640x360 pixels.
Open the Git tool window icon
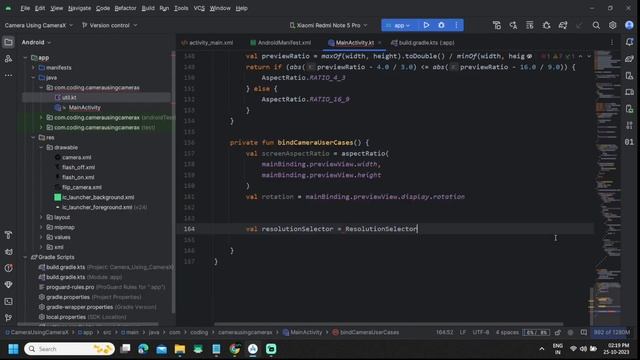click(x=8, y=318)
